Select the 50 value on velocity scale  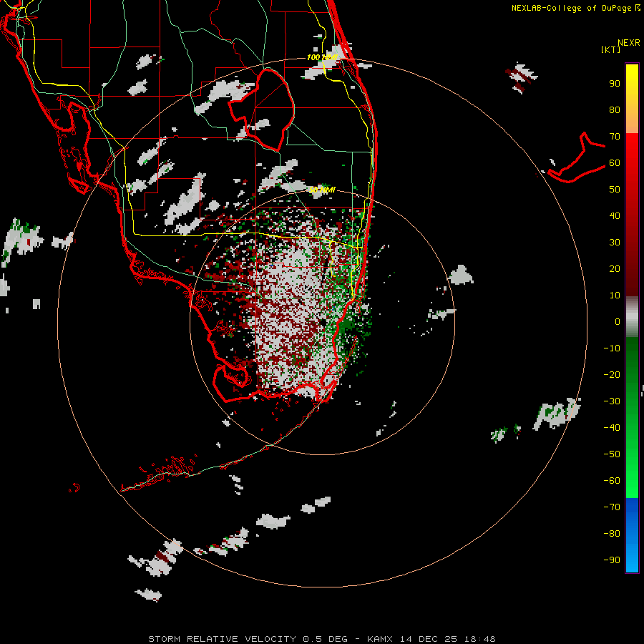pos(615,190)
